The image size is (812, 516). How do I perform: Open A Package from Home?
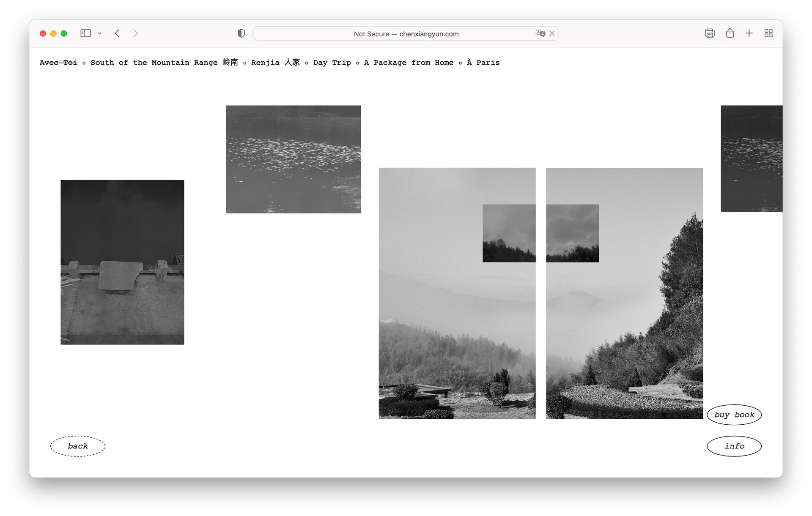click(409, 63)
